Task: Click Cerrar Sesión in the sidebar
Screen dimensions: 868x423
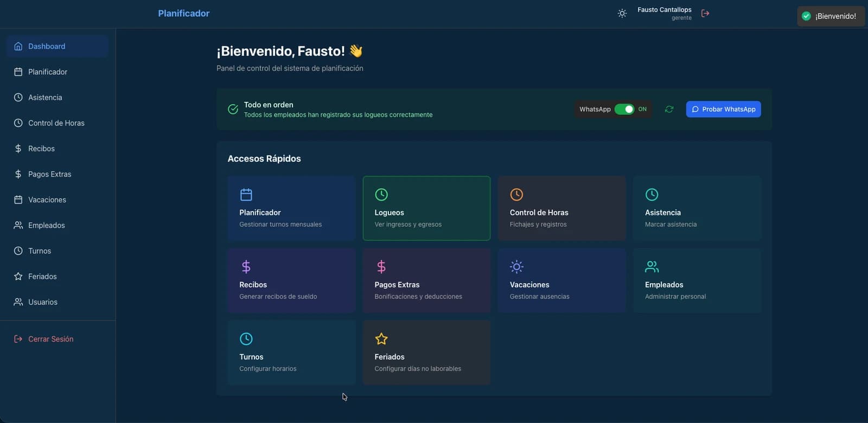Action: tap(58, 338)
